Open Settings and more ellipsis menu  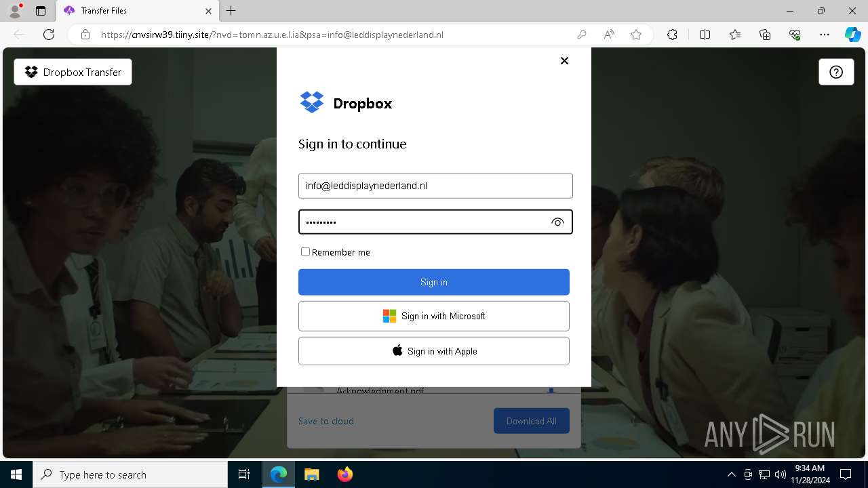point(825,35)
